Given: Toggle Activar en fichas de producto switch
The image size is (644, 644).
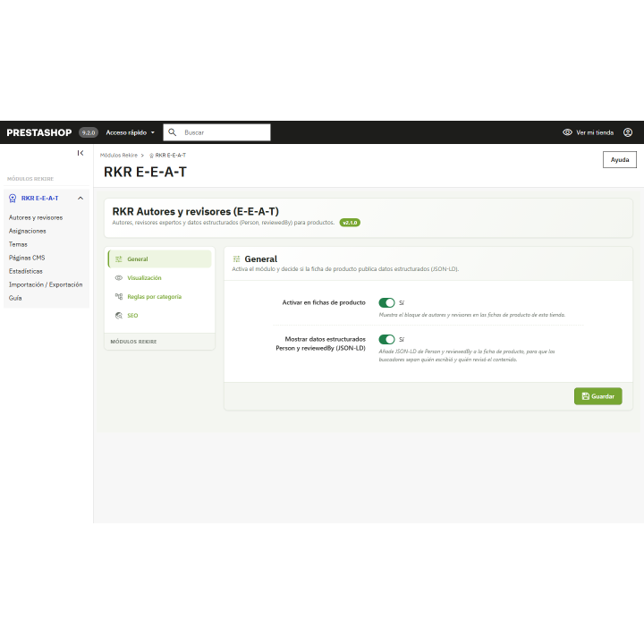Looking at the screenshot, I should click(x=386, y=302).
